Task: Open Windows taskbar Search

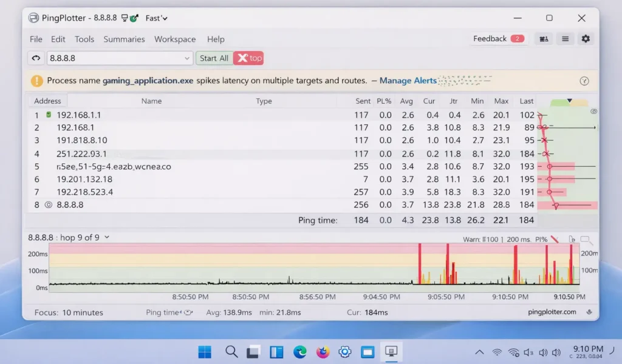Action: click(231, 352)
